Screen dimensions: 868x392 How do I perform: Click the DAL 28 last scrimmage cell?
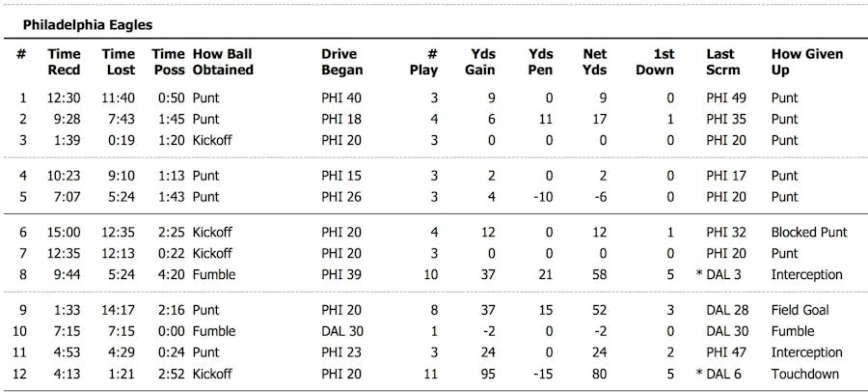[x=727, y=310]
